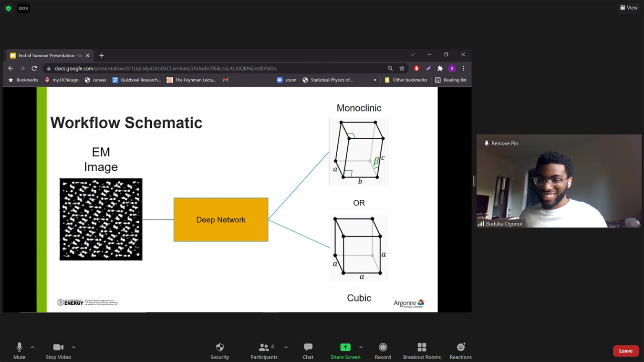Click the zoom magnifier icon in address bar
The image size is (644, 362).
click(x=390, y=68)
